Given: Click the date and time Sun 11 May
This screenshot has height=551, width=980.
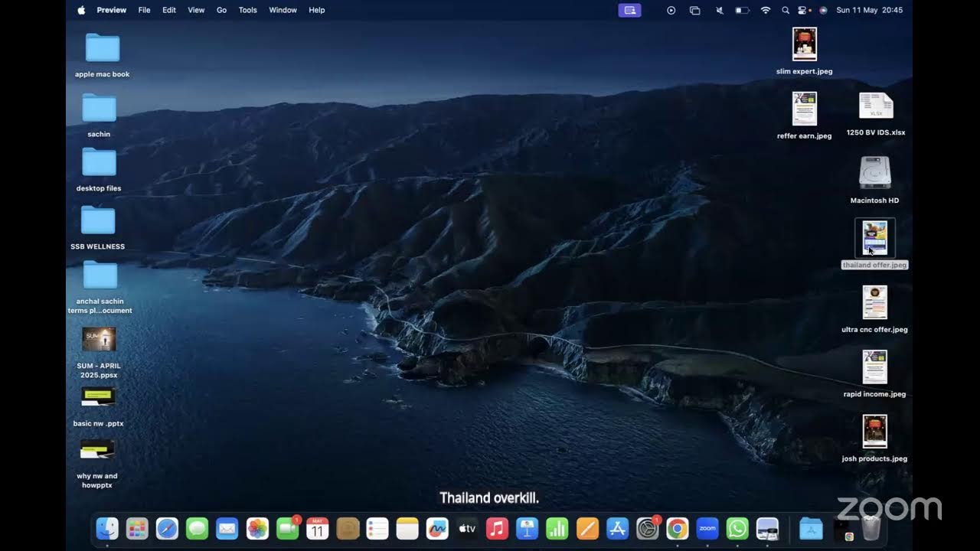Looking at the screenshot, I should pos(869,10).
